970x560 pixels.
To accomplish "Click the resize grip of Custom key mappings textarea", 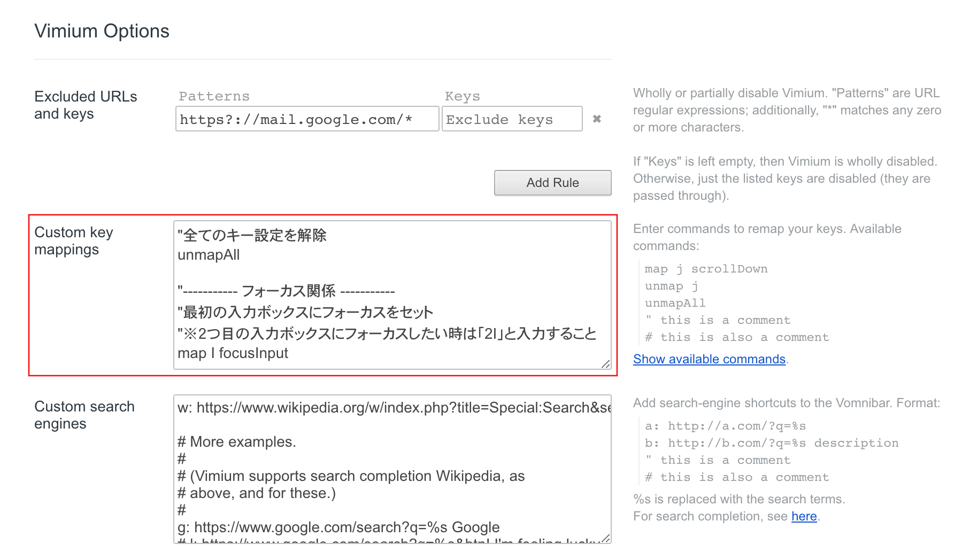I will tap(605, 365).
